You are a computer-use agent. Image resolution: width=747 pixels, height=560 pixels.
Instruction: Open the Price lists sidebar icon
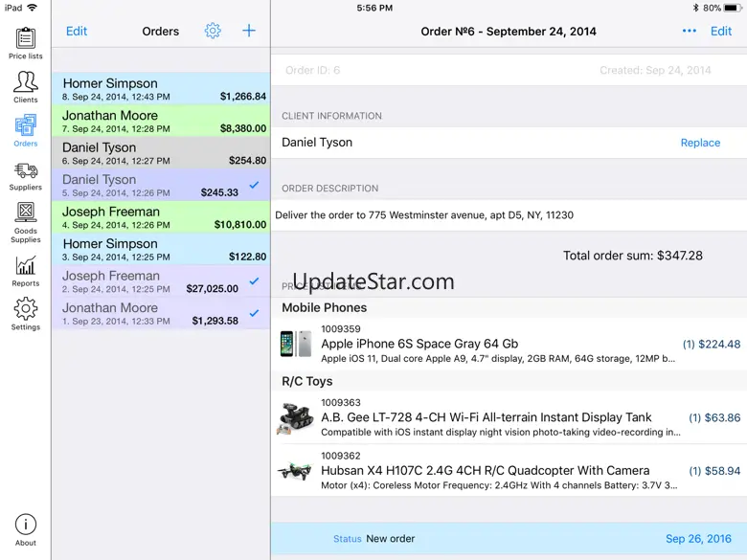point(26,39)
